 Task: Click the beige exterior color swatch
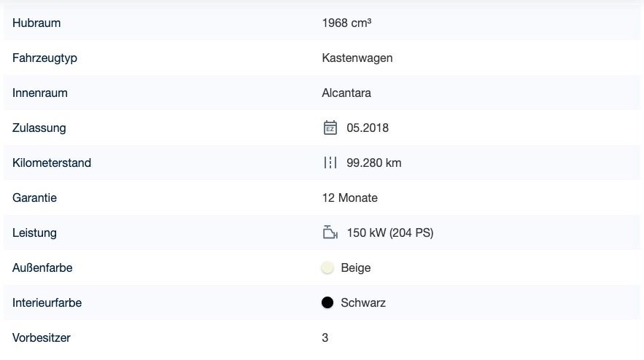coord(327,268)
